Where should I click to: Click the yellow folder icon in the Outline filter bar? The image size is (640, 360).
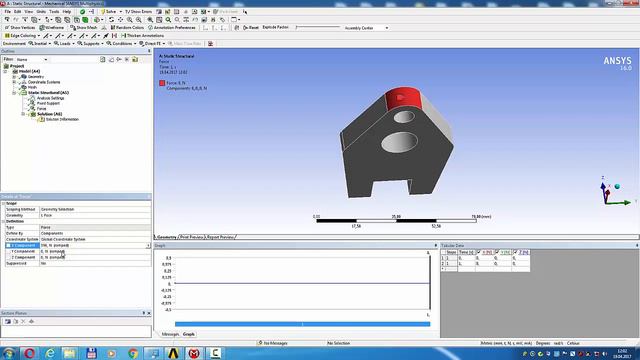click(135, 60)
